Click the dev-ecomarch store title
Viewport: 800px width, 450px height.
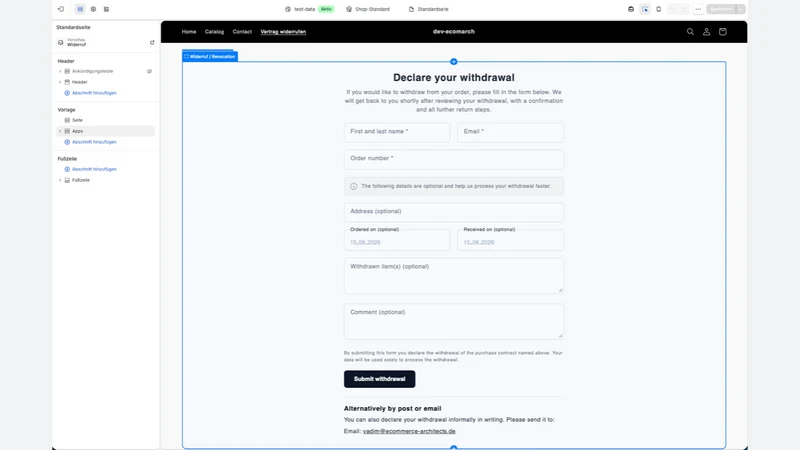454,32
